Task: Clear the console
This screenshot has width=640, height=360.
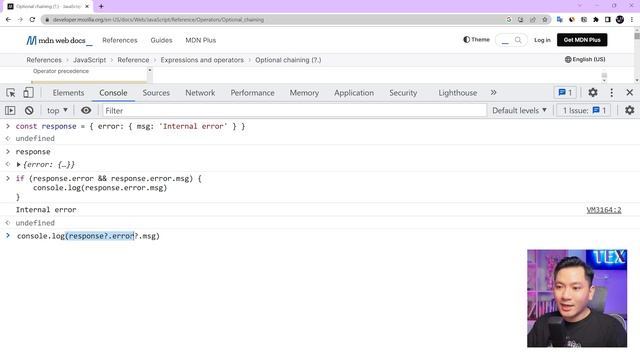Action: (29, 111)
